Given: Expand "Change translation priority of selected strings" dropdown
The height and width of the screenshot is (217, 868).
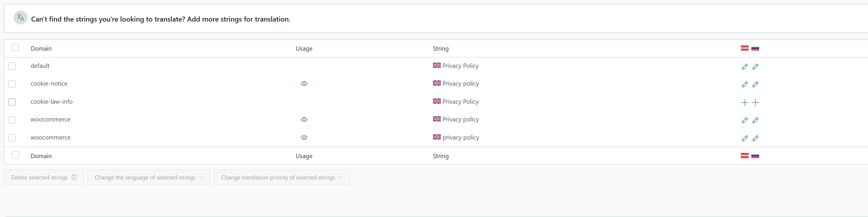Looking at the screenshot, I should coord(282,177).
